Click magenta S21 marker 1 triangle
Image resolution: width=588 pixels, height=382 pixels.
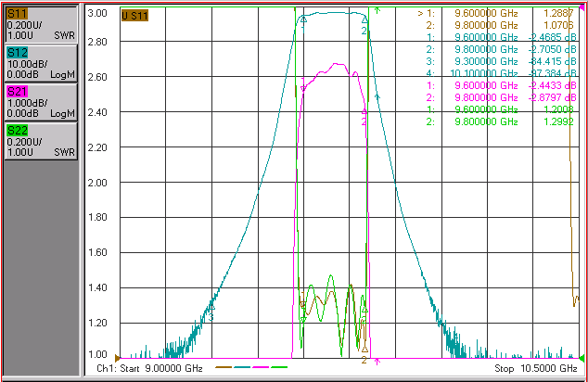point(303,88)
